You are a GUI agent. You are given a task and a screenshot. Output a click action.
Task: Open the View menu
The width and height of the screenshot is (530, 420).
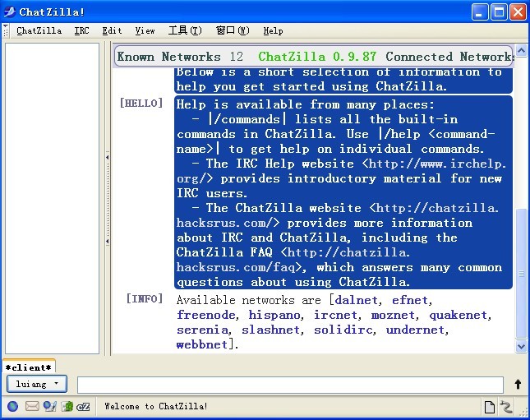[145, 30]
